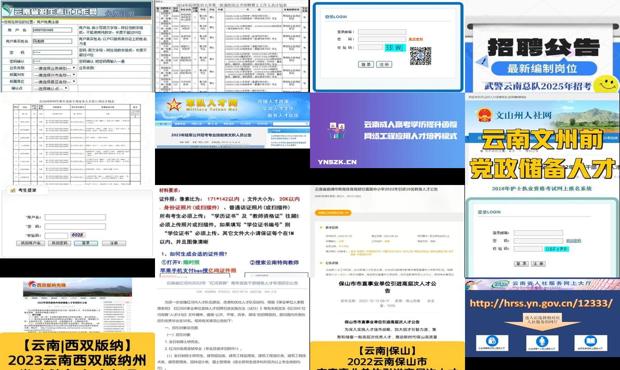
Task: Click the http://hrss.yn.gov.cn/12333/ URL text
Action: click(541, 303)
